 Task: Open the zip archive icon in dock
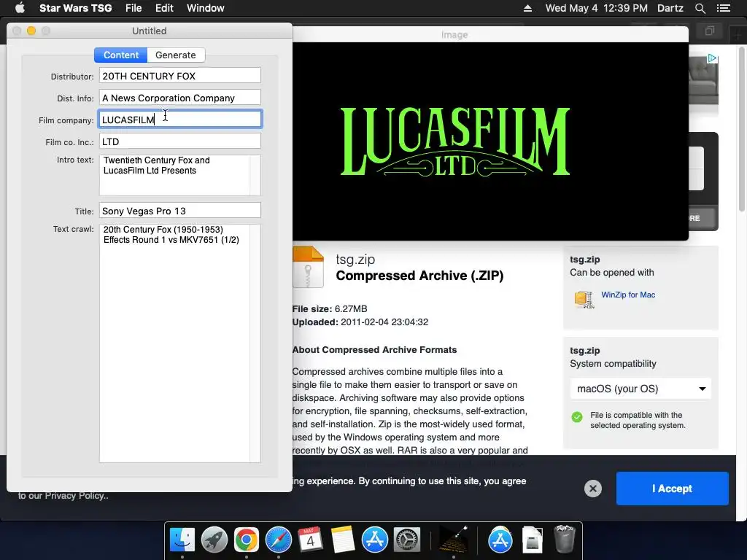[532, 540]
